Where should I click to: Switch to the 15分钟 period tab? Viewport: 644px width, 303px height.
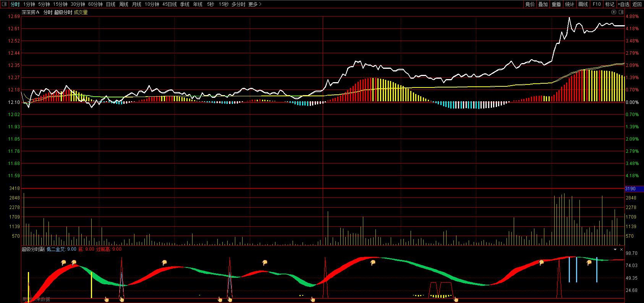pos(60,4)
